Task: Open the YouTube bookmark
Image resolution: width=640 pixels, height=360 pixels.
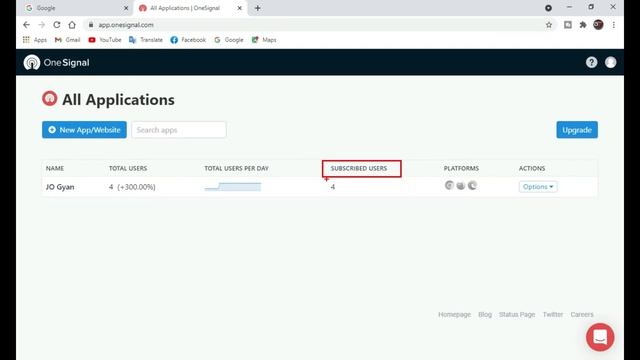Action: (105, 40)
